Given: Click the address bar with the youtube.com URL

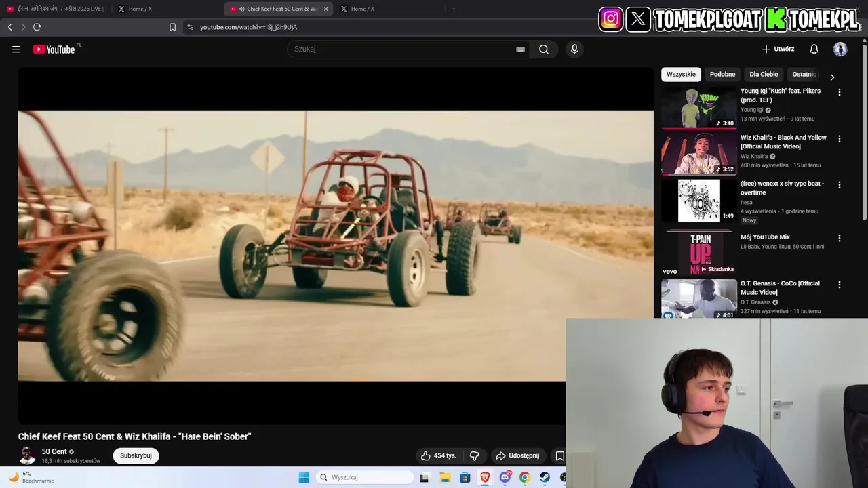Looking at the screenshot, I should pyautogui.click(x=248, y=27).
